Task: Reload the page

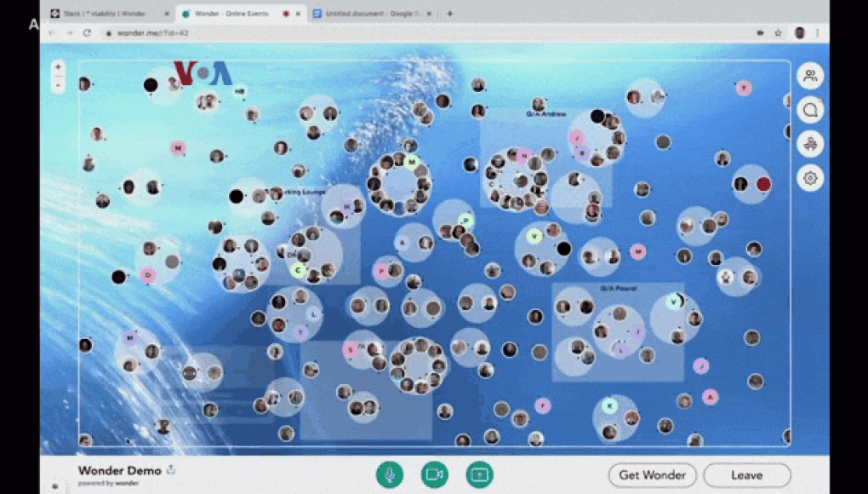Action: (x=87, y=33)
